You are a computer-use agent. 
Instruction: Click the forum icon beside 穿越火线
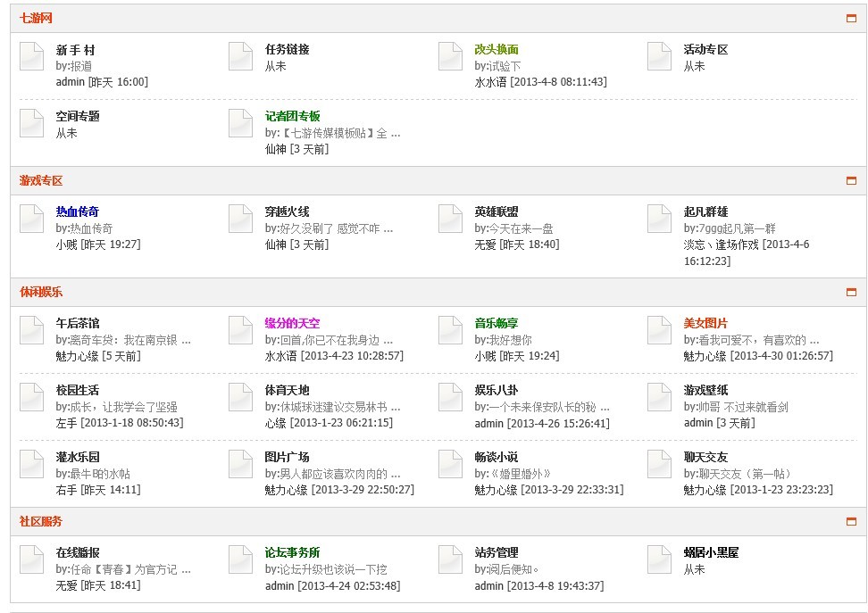coord(241,220)
